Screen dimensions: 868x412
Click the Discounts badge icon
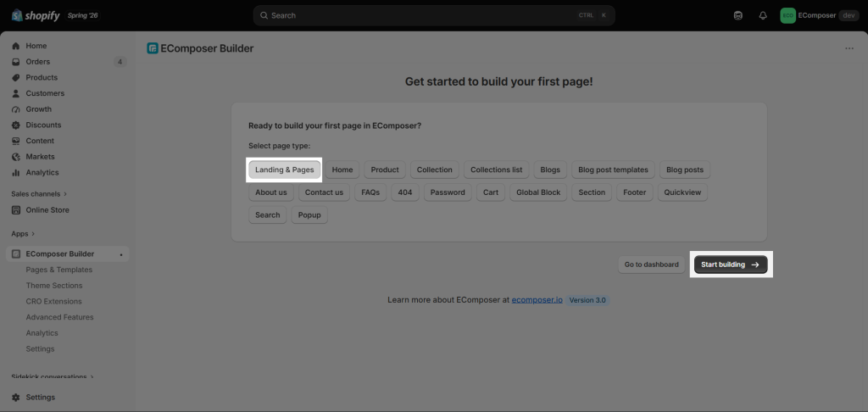click(15, 125)
